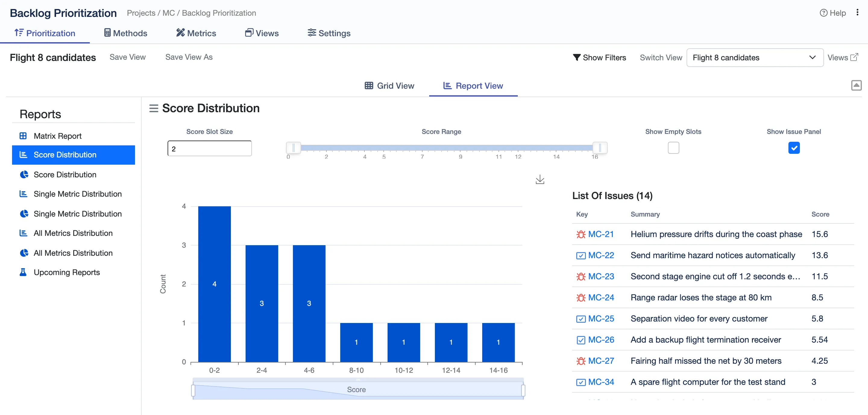
Task: Click the download chart icon
Action: pyautogui.click(x=540, y=179)
